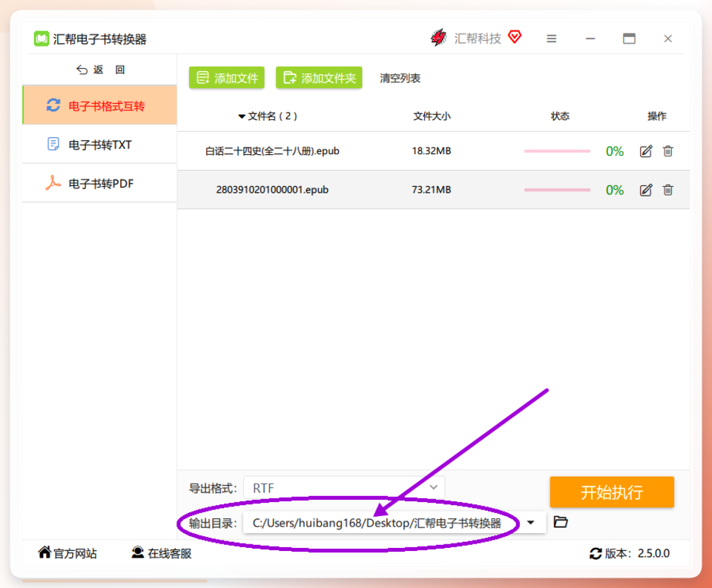712x588 pixels.
Task: Select file 白话二十四史(全二十八册).epub
Action: point(272,151)
